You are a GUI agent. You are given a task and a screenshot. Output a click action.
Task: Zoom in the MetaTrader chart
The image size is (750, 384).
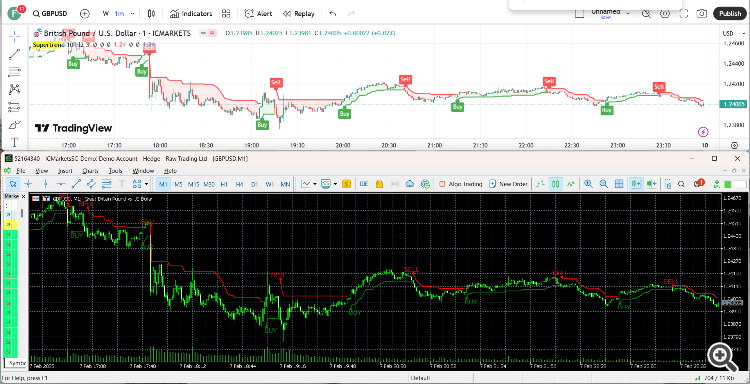[588, 184]
